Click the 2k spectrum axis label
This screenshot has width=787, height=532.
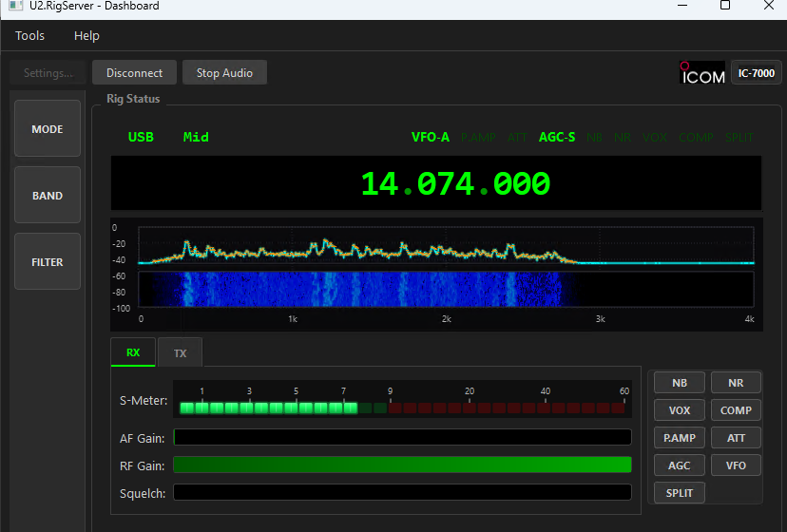(x=446, y=318)
